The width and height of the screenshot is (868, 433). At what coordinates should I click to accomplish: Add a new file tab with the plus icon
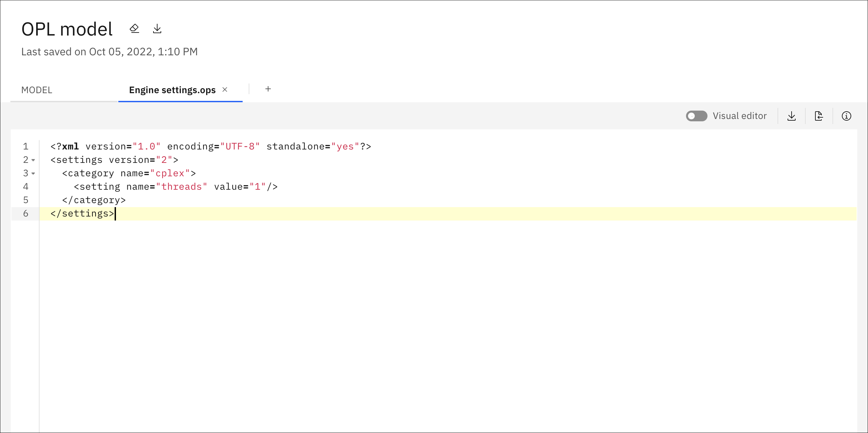coord(268,89)
